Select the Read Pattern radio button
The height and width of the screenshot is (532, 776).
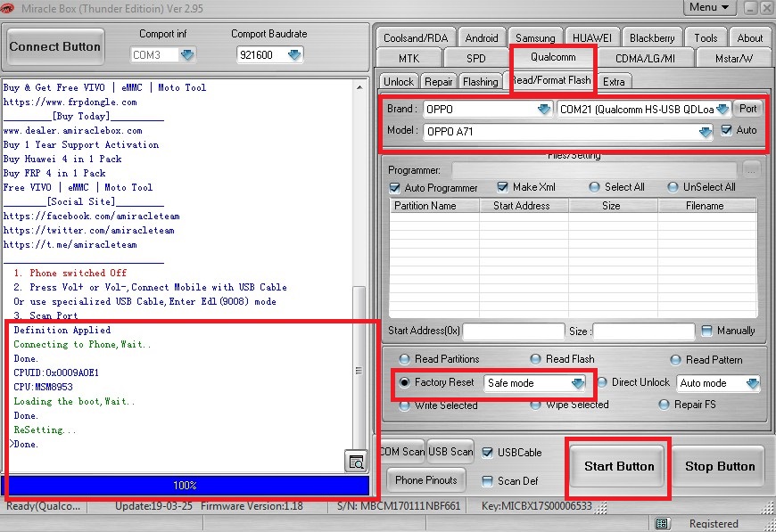tap(675, 360)
